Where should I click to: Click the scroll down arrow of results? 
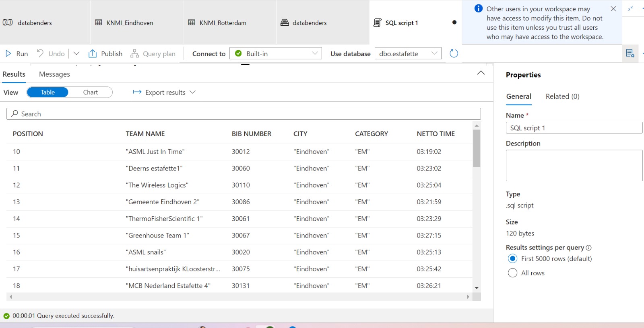[x=477, y=288]
